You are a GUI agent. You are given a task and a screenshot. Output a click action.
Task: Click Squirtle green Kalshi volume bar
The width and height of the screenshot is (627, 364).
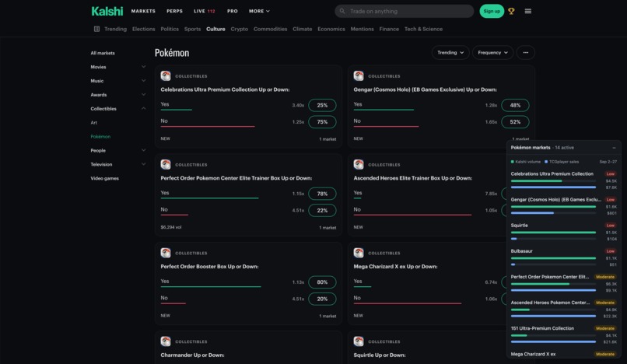(553, 233)
